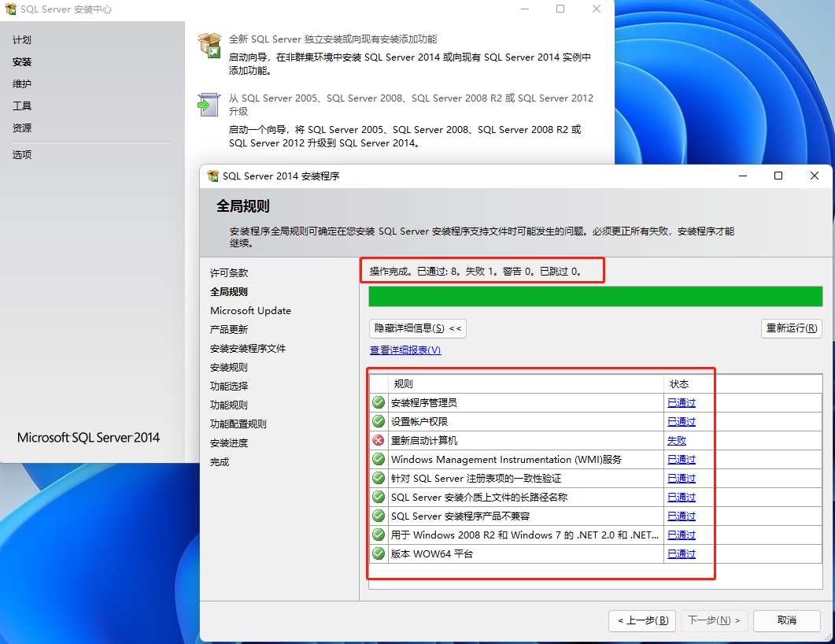Viewport: 835px width, 644px height.
Task: Select 许可条款 step in setup sidebar
Action: click(x=229, y=272)
